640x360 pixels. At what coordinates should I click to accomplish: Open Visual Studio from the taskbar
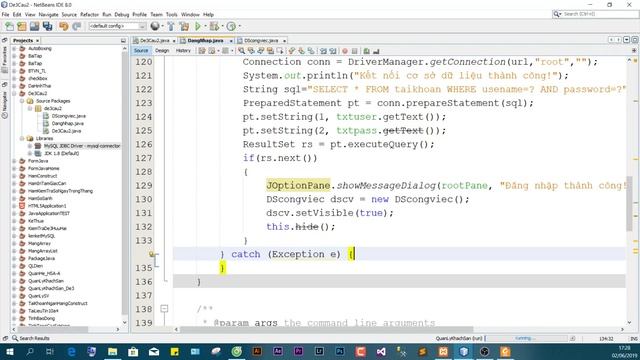click(x=381, y=351)
